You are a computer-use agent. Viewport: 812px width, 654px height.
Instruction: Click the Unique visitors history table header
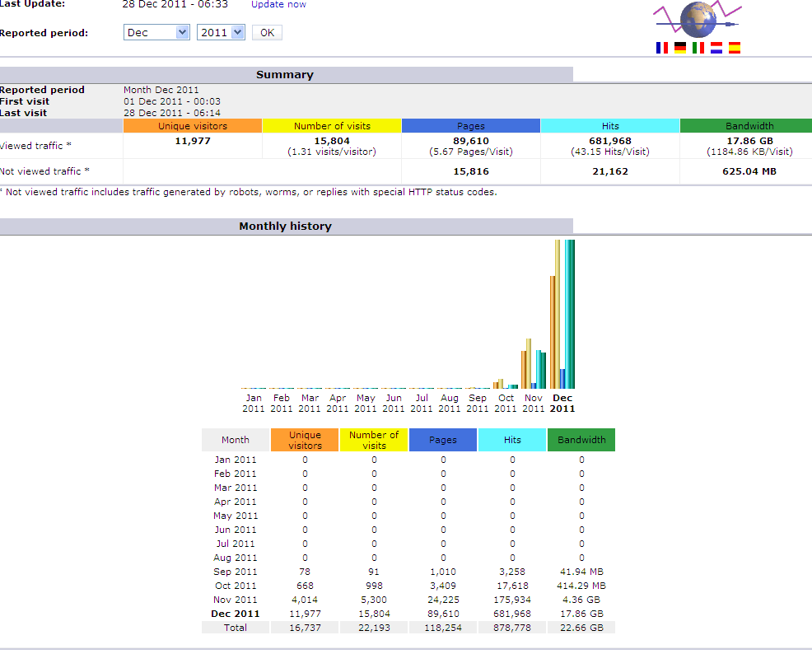pos(305,440)
